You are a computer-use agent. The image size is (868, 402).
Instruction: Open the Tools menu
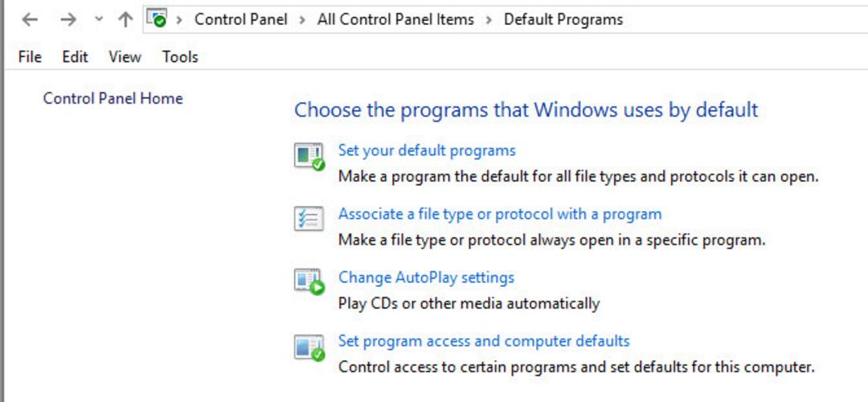180,57
